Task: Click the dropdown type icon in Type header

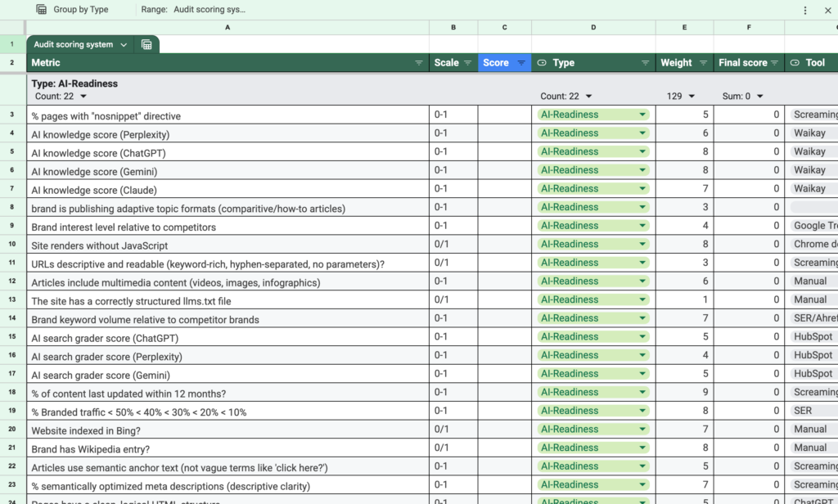Action: point(542,63)
